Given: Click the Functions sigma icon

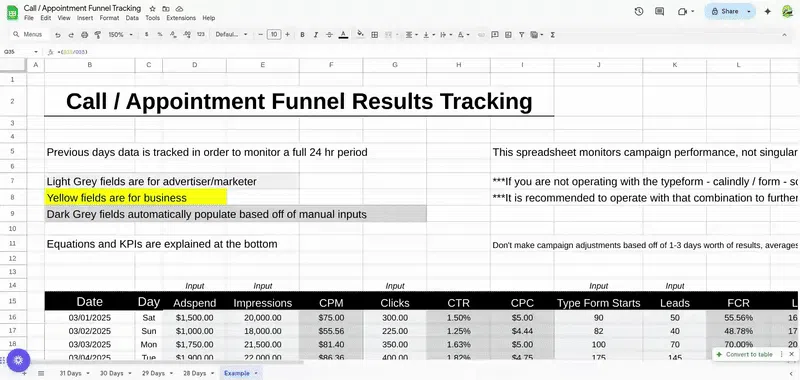Looking at the screenshot, I should tap(553, 35).
